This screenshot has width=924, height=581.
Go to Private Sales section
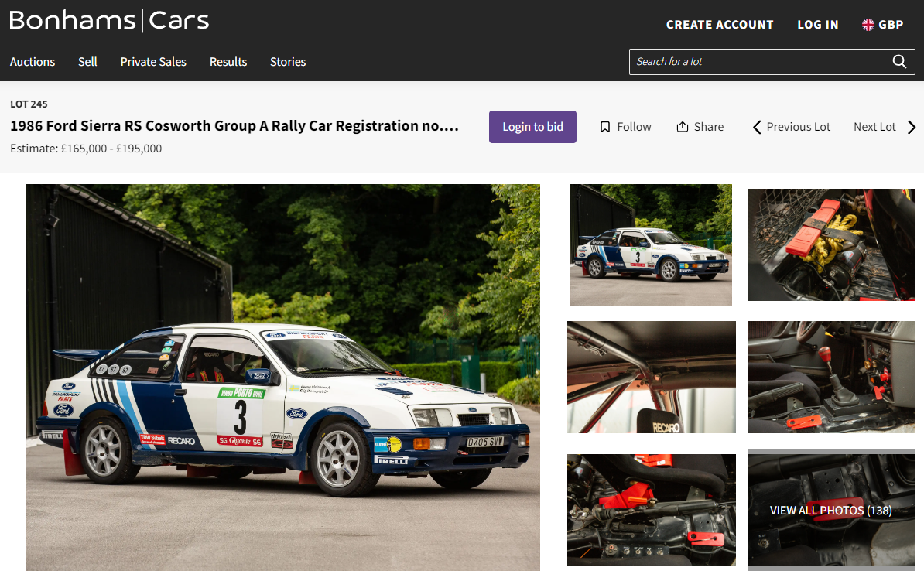pyautogui.click(x=153, y=62)
